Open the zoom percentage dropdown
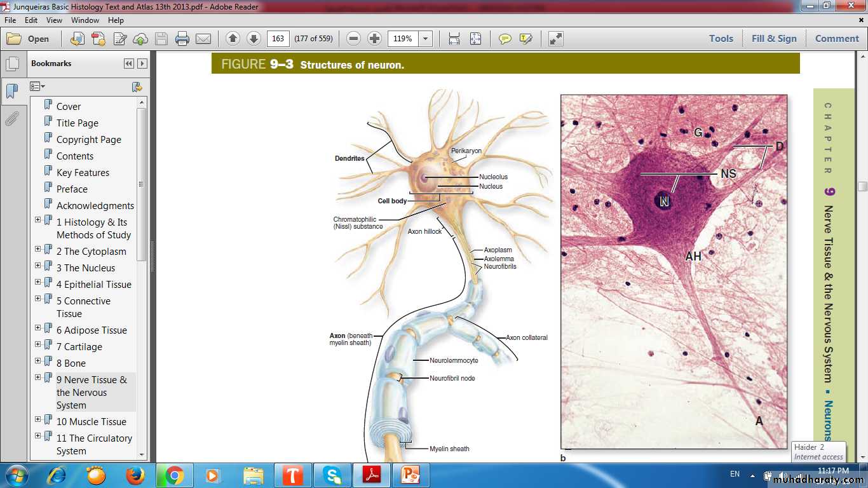Screen dimensions: 868x488 [x=426, y=39]
